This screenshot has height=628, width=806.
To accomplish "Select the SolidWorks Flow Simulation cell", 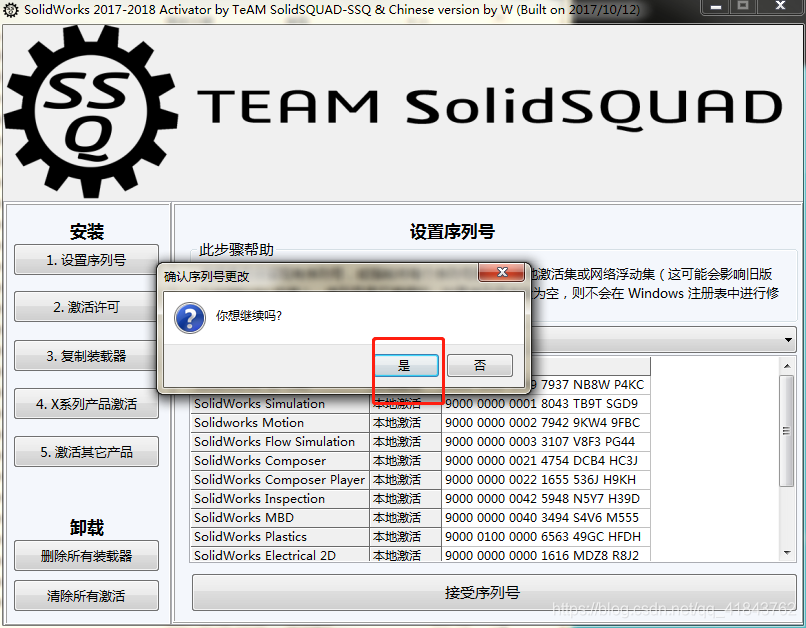I will (280, 442).
